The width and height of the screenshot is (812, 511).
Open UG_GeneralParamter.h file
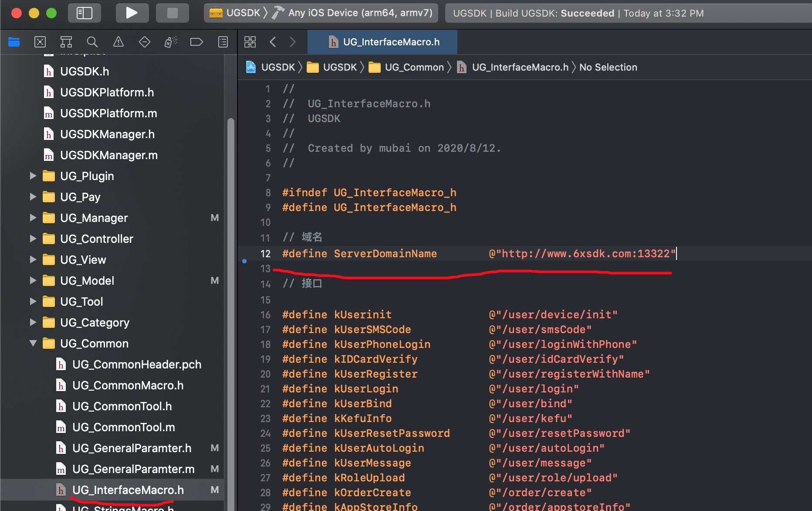coord(132,448)
